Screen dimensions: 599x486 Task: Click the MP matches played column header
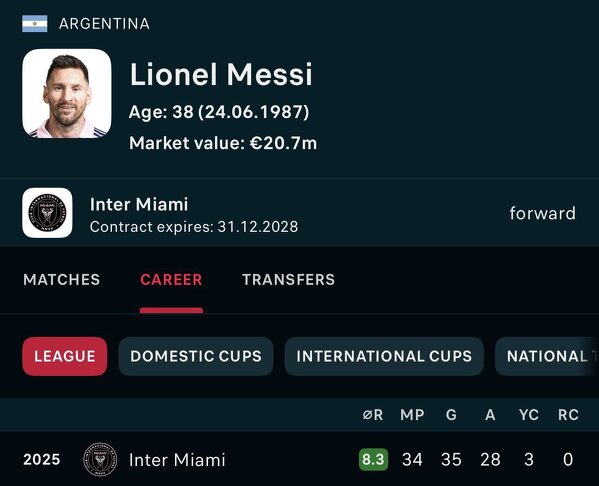[x=412, y=415]
